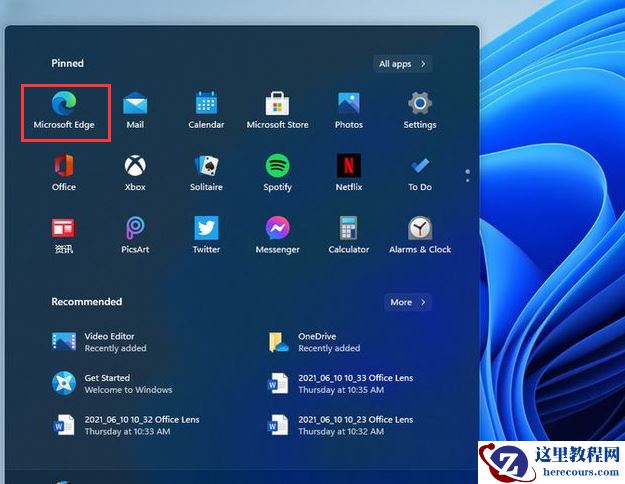Open the Twitter app
This screenshot has width=625, height=484.
coord(206,235)
